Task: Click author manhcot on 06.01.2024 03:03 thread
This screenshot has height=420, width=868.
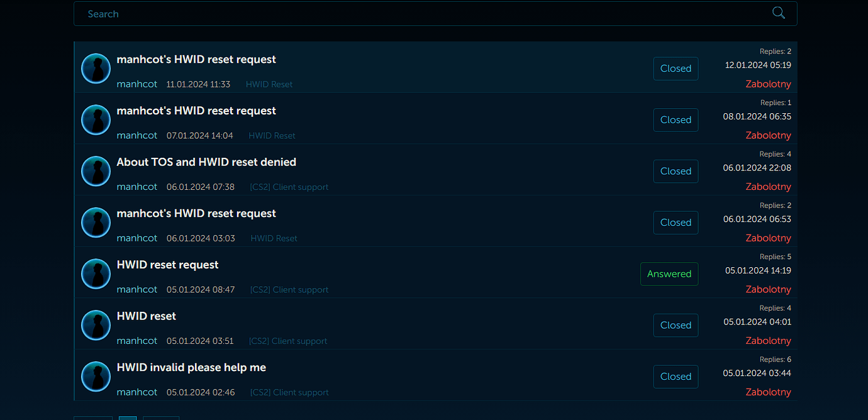Action: [137, 238]
